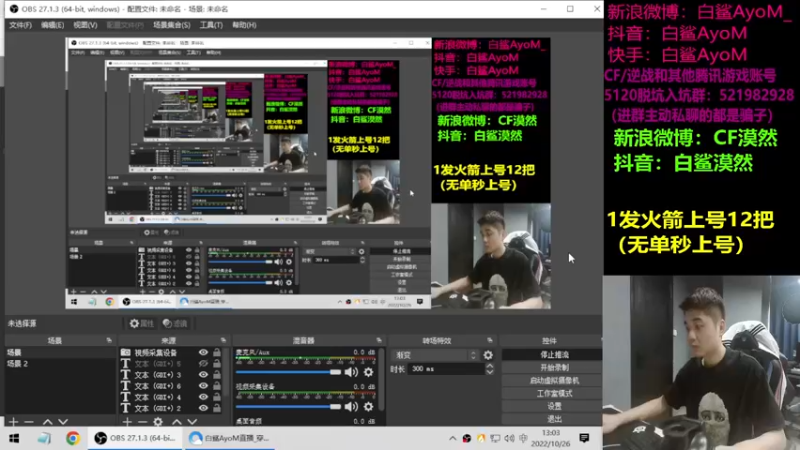Screen dimensions: 800x450
Task: Move the selected source up
Action: coord(177,422)
